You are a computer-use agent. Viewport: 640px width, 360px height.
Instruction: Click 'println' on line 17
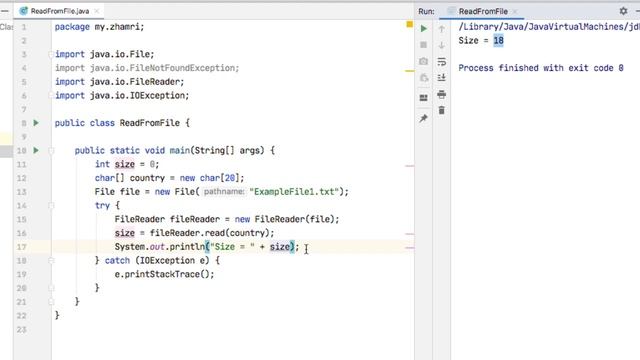pos(187,247)
